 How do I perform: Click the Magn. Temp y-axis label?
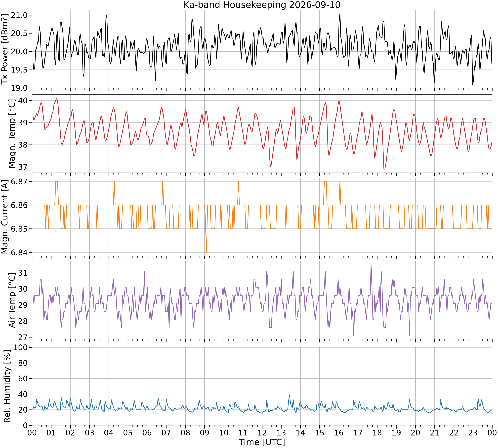12,134
